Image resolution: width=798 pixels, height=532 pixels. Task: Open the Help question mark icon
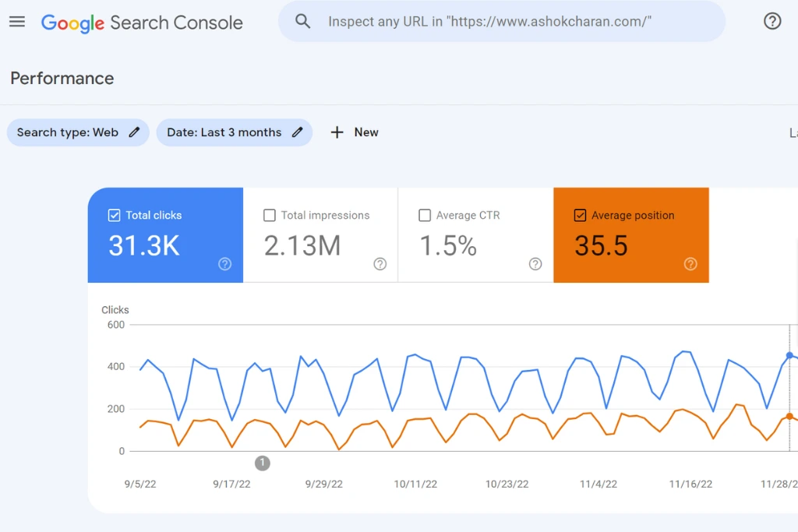(x=772, y=22)
